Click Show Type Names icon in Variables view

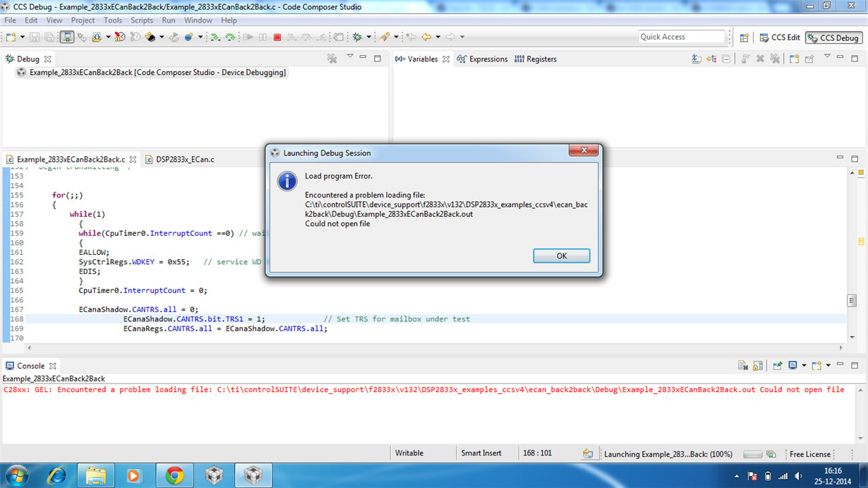[697, 59]
